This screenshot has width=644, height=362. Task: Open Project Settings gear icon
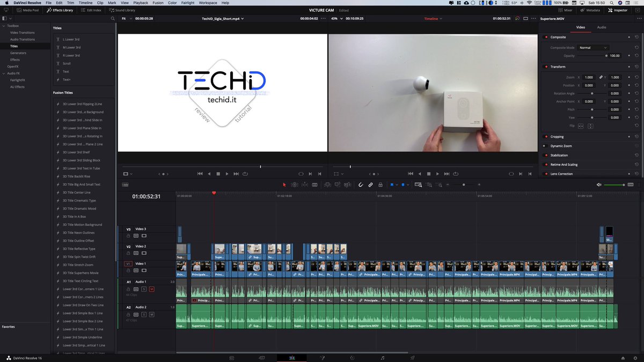point(636,358)
